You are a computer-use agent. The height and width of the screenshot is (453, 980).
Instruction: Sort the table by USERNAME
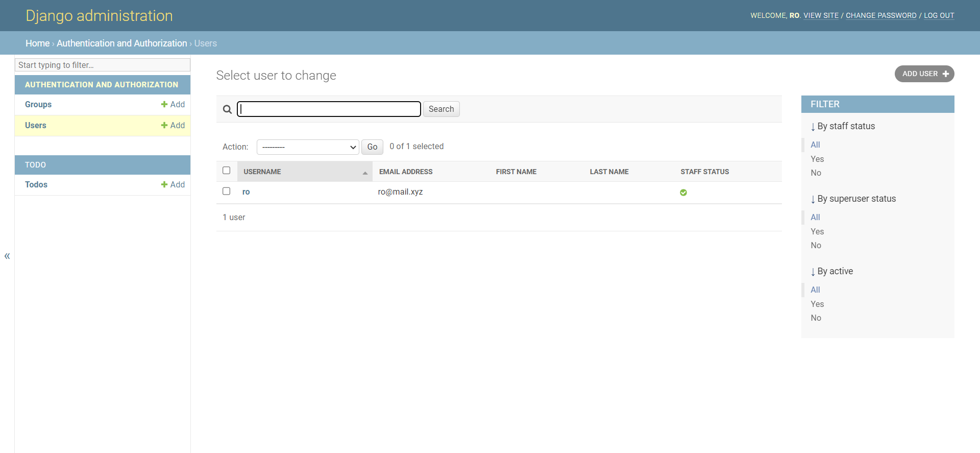pyautogui.click(x=262, y=172)
